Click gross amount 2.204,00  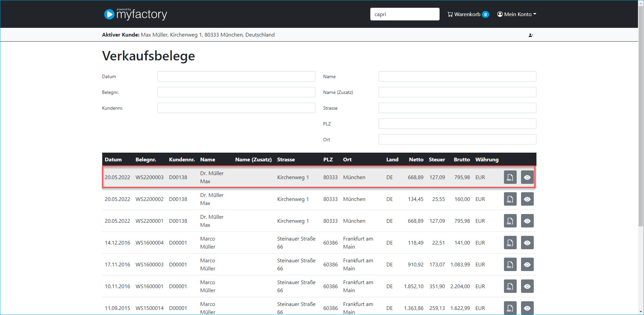(x=460, y=286)
